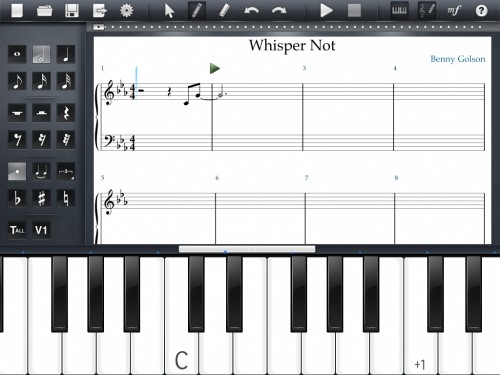This screenshot has height=375, width=500.
Task: Choose the quarter note duration
Action: pyautogui.click(x=66, y=54)
